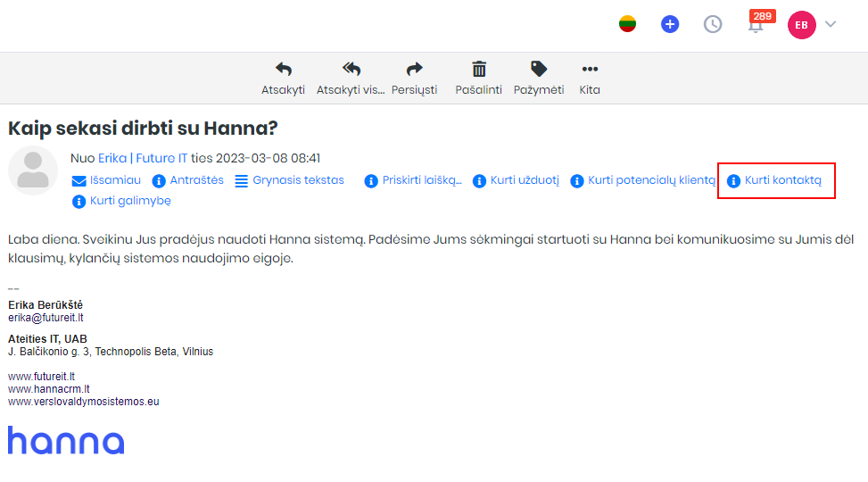Click Priskirti laišką... link
The width and height of the screenshot is (868, 482).
pyautogui.click(x=422, y=180)
